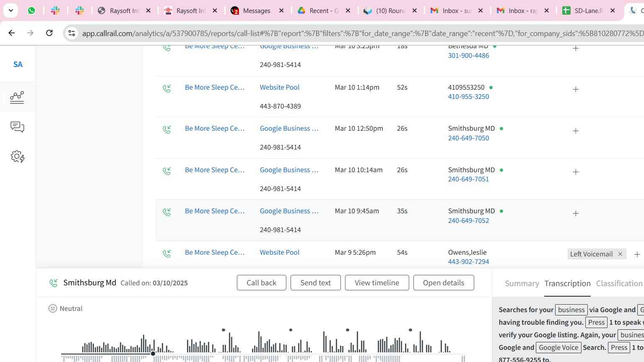Add tag with plus icon on 240-649-7050 row
Image resolution: width=644 pixels, height=362 pixels.
click(x=576, y=131)
